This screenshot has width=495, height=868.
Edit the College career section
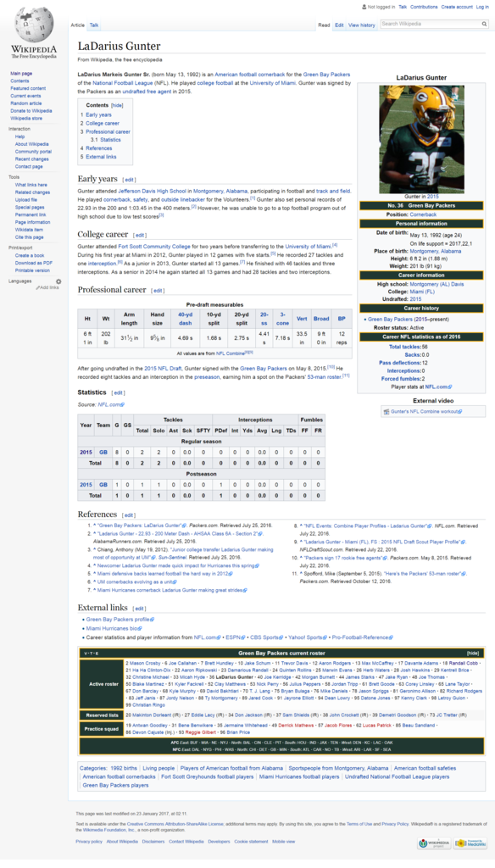tap(140, 236)
